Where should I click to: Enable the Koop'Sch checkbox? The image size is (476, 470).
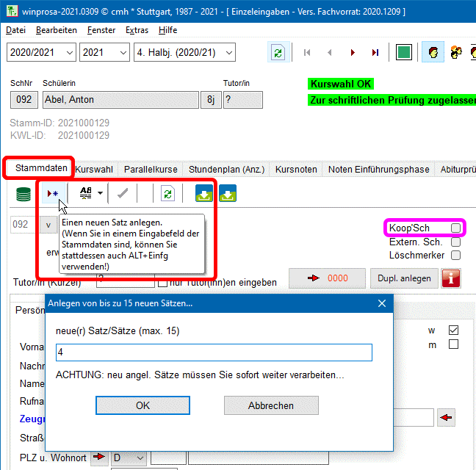click(x=455, y=228)
